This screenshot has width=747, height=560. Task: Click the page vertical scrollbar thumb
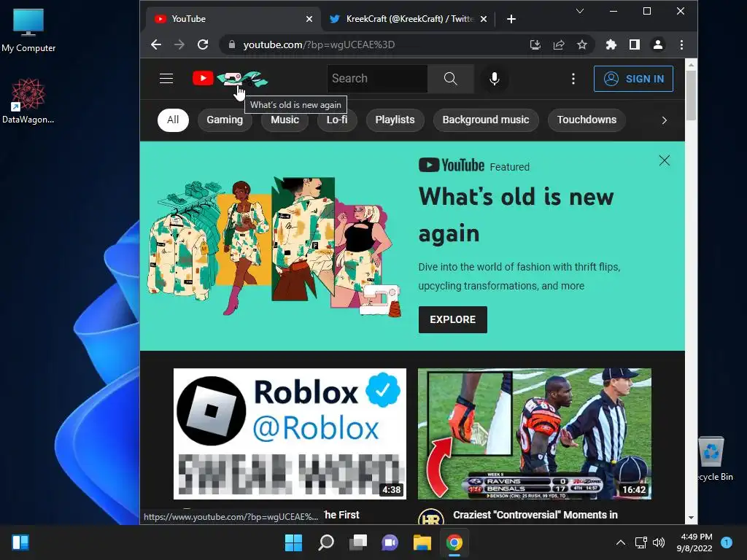(x=691, y=96)
